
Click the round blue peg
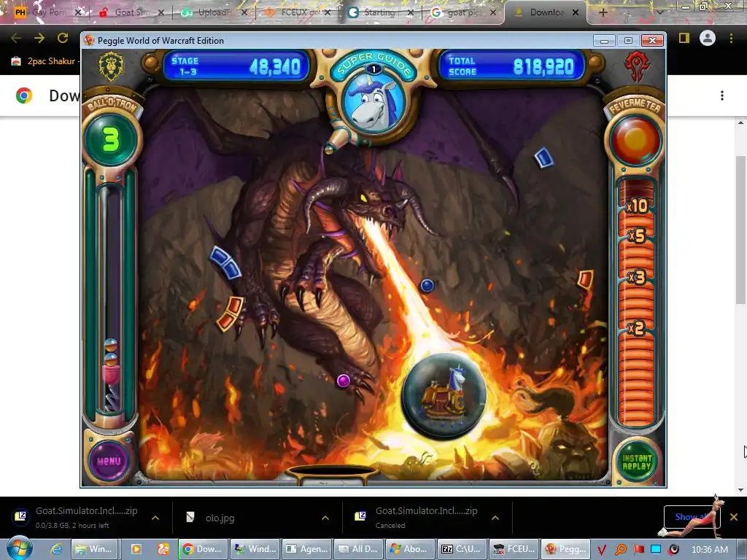point(427,285)
